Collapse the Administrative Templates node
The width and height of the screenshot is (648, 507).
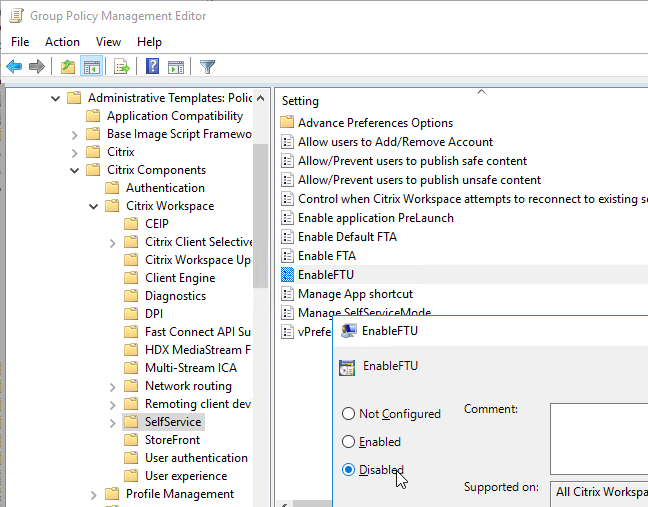[x=55, y=98]
